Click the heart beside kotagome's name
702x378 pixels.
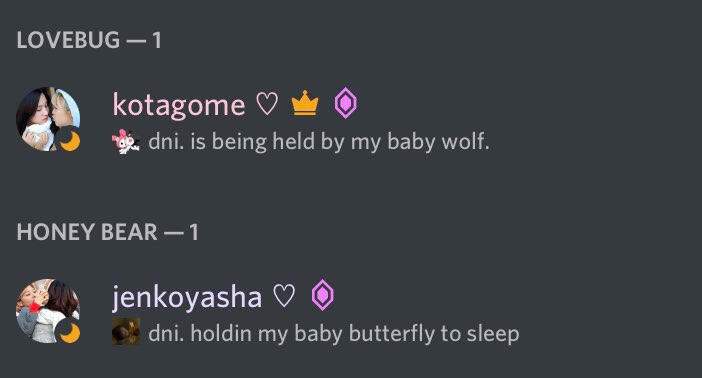pyautogui.click(x=267, y=104)
